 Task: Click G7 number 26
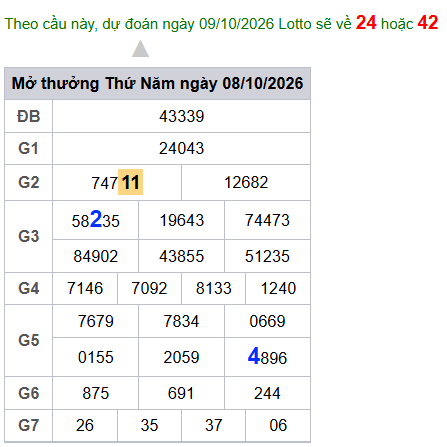[x=85, y=425]
